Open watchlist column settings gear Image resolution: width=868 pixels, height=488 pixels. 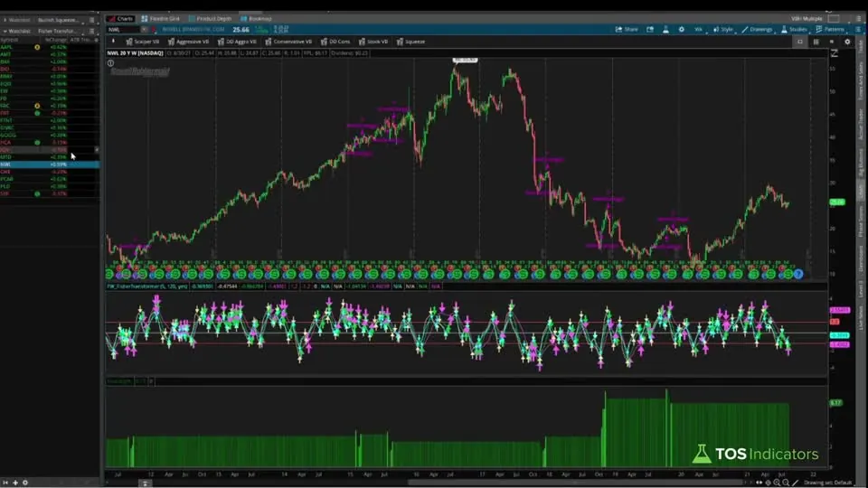click(97, 40)
